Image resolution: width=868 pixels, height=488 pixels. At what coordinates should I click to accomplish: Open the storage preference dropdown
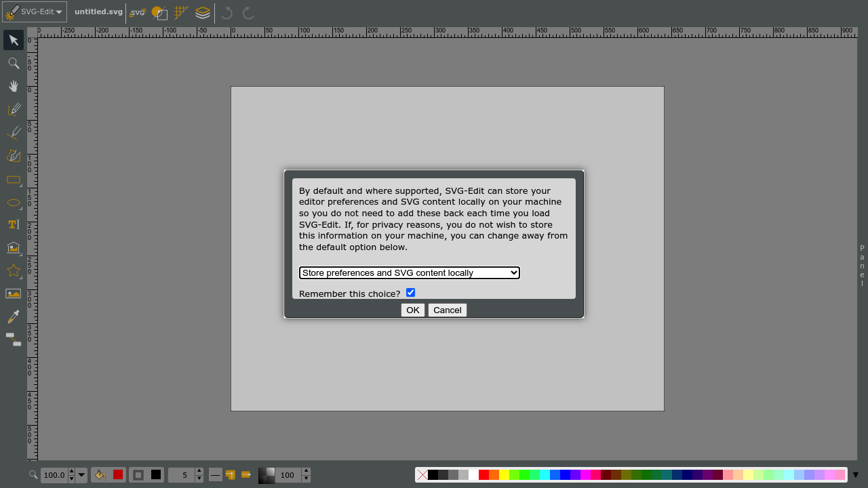pos(409,272)
